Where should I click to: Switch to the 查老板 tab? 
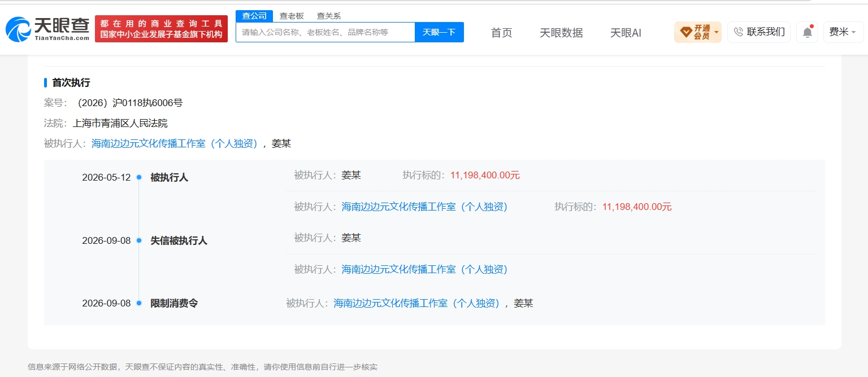tap(292, 16)
